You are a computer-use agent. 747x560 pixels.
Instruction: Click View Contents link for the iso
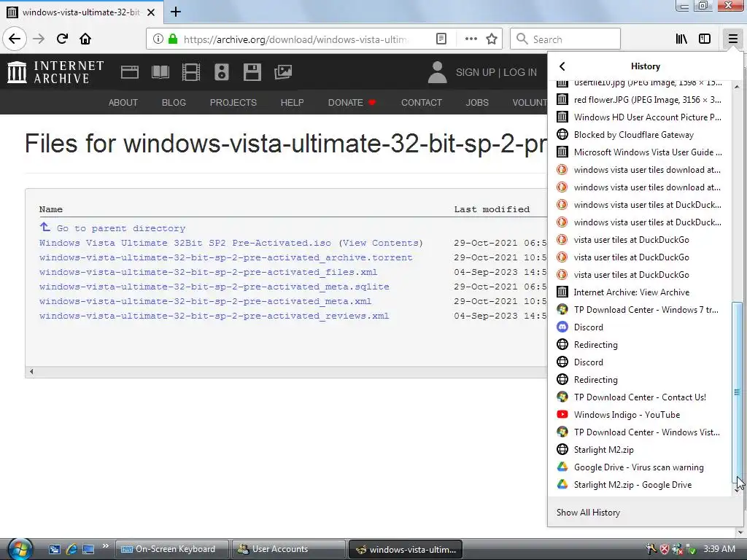[x=381, y=243]
